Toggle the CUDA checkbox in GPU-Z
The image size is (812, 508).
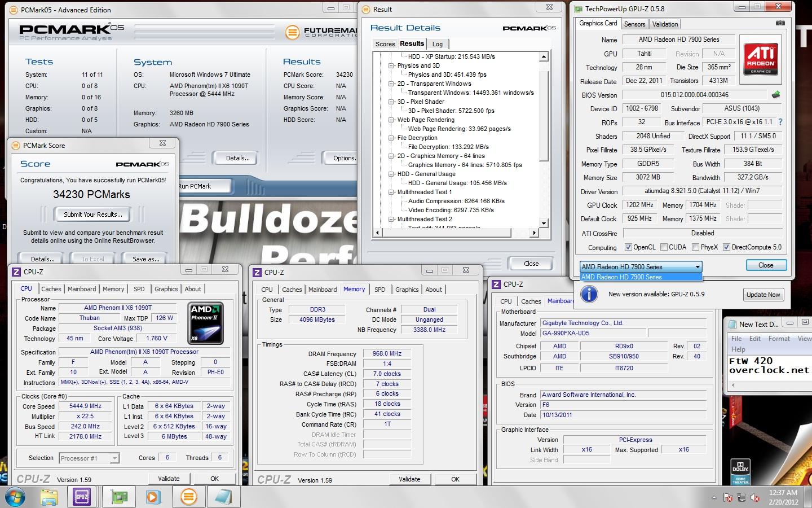click(664, 247)
